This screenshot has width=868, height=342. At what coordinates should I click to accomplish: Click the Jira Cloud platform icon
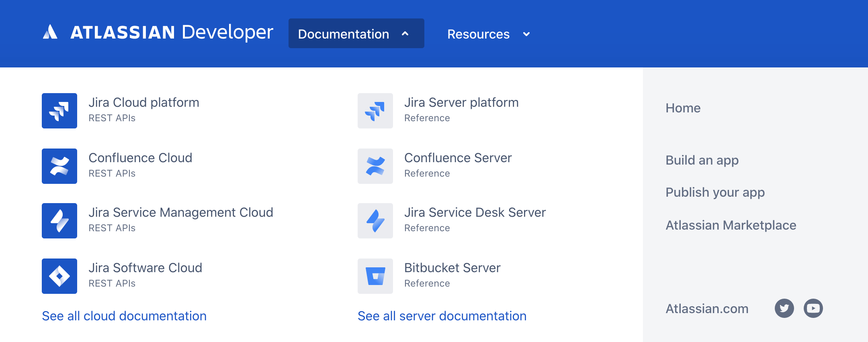59,111
